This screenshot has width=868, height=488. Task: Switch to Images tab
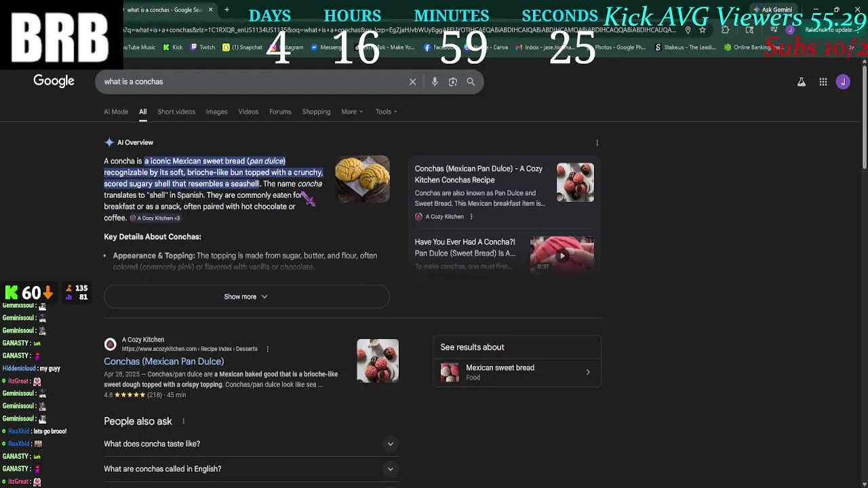(x=216, y=112)
